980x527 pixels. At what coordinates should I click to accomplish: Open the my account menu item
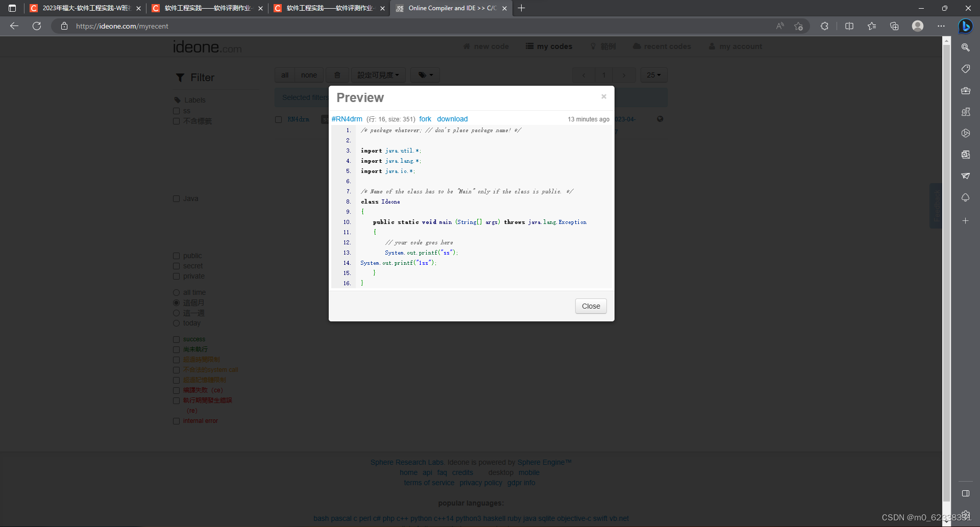736,46
